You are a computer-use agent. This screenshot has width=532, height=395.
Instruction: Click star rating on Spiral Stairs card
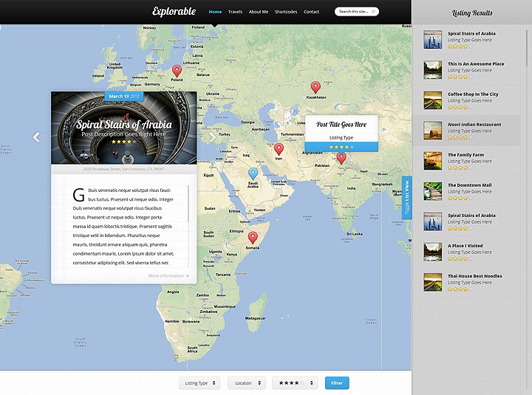click(x=123, y=142)
